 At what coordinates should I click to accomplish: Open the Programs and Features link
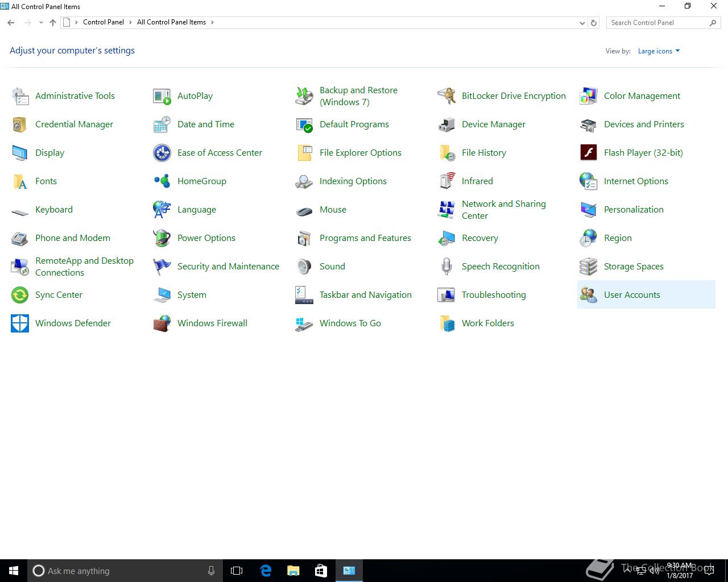pyautogui.click(x=365, y=238)
